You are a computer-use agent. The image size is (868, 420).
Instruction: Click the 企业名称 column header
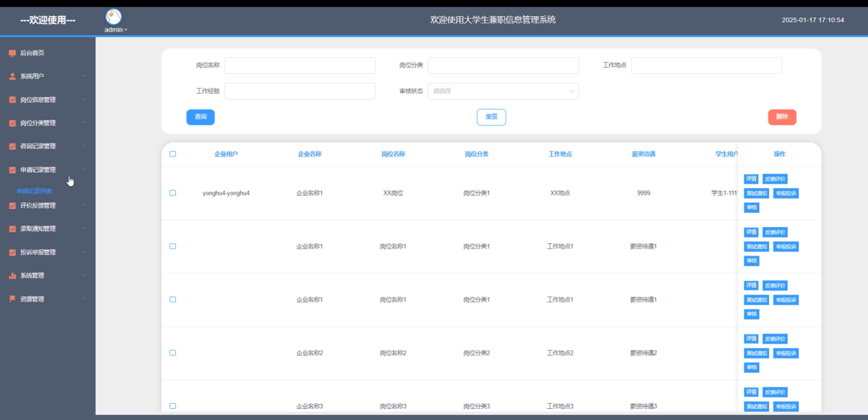click(310, 154)
